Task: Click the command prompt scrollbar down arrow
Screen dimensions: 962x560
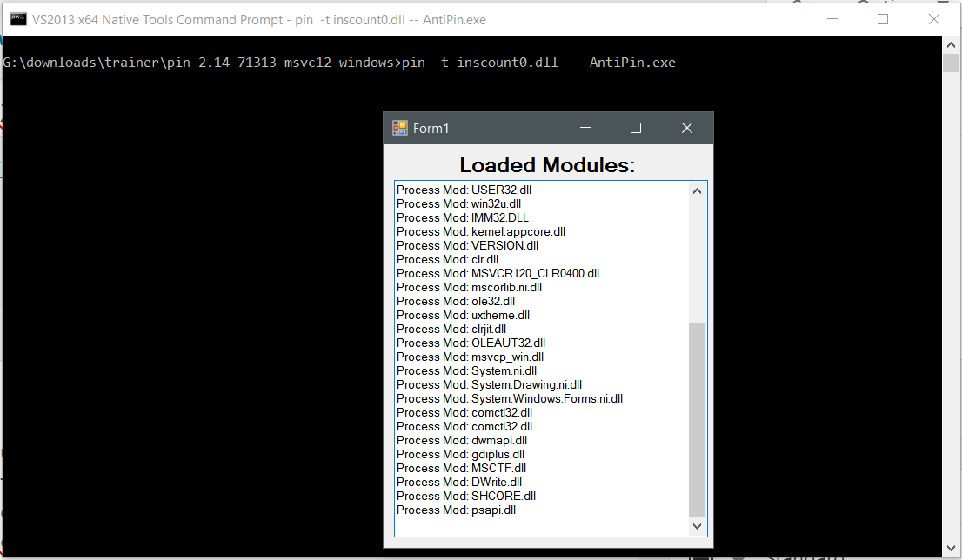Action: 951,549
